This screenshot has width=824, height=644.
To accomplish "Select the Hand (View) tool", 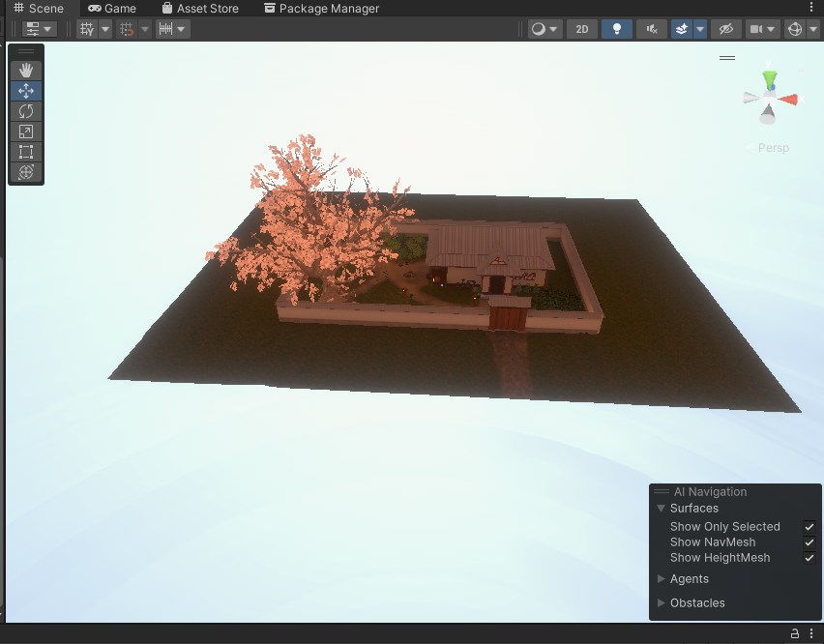I will pos(26,71).
